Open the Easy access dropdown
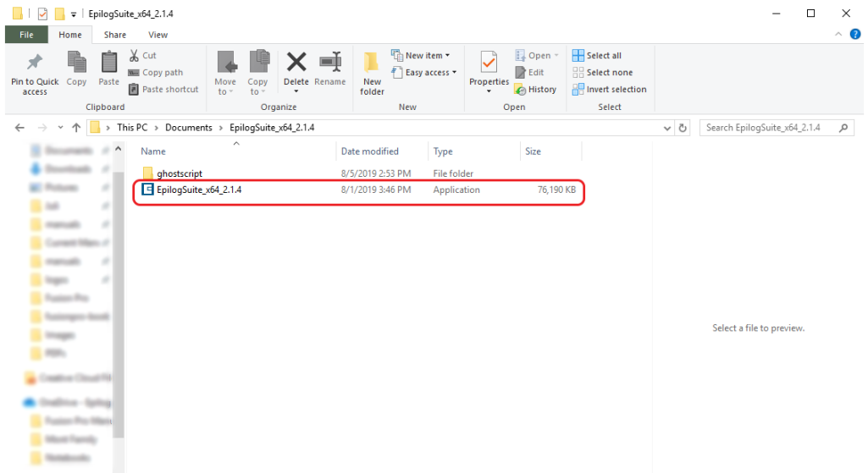Image resolution: width=868 pixels, height=473 pixels. tap(424, 73)
